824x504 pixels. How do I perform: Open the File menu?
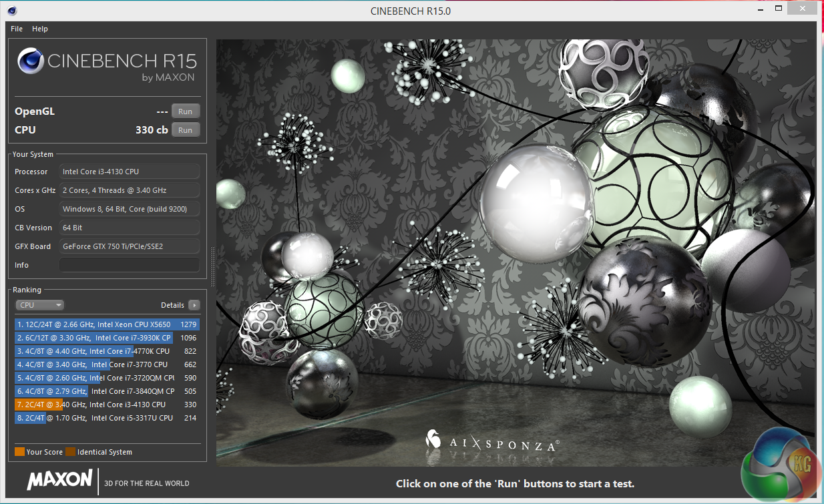click(x=17, y=29)
